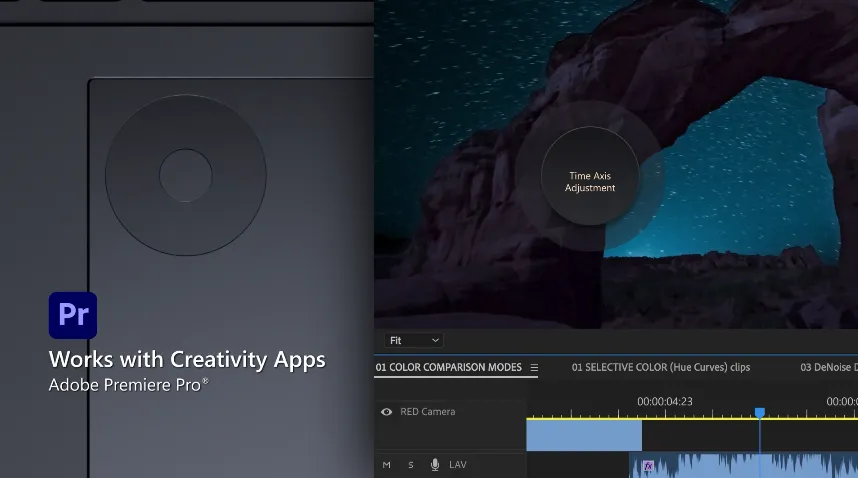The height and width of the screenshot is (478, 858).
Task: Solo the LAV audio track
Action: coord(410,465)
